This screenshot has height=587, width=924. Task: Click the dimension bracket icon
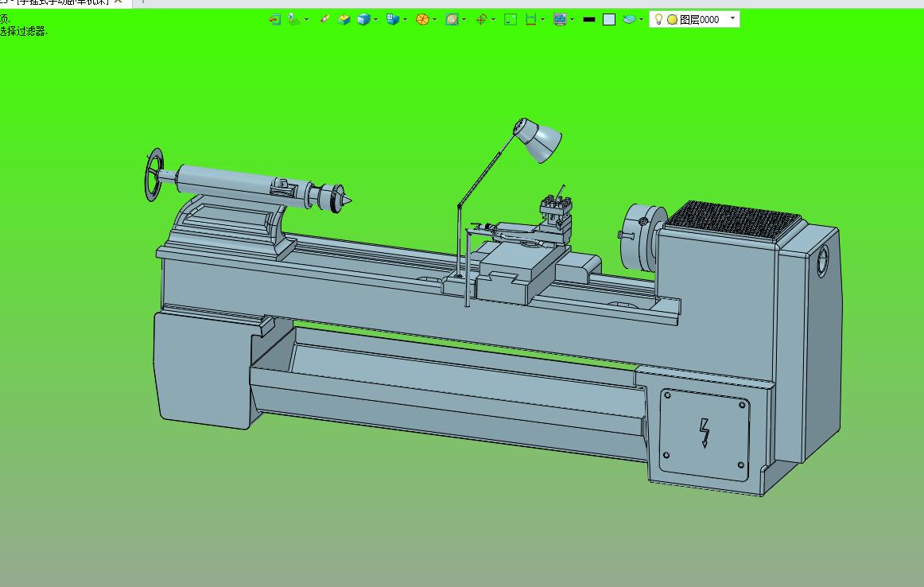(530, 19)
